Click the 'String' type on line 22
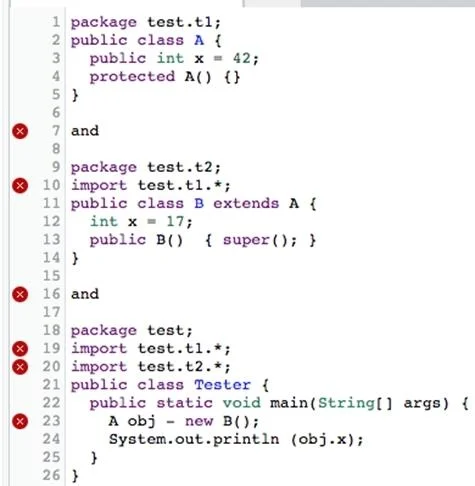 [x=346, y=403]
